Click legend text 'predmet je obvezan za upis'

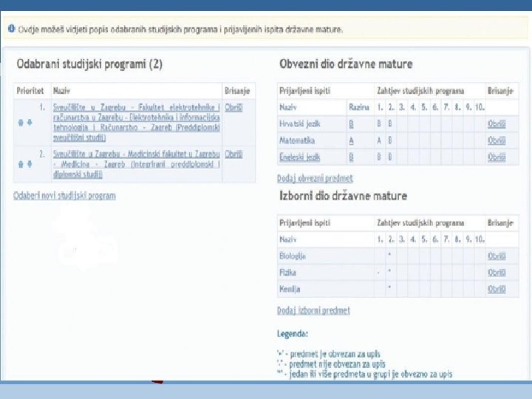click(335, 354)
